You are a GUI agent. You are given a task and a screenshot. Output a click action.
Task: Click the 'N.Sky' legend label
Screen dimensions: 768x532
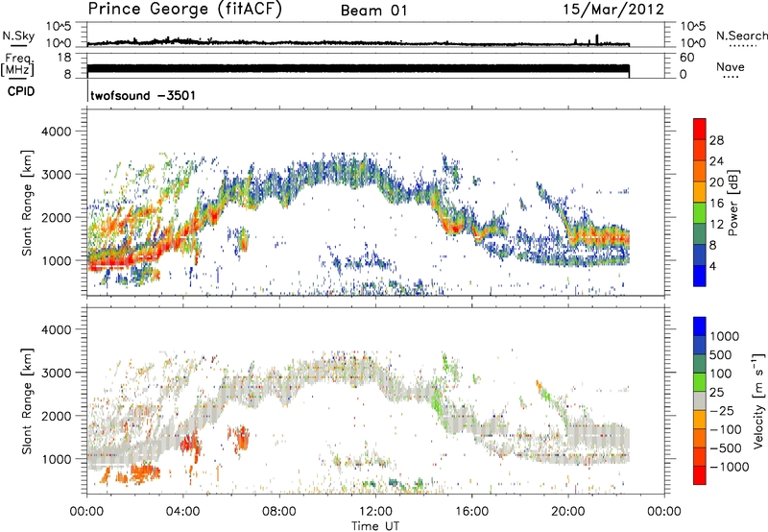click(18, 36)
